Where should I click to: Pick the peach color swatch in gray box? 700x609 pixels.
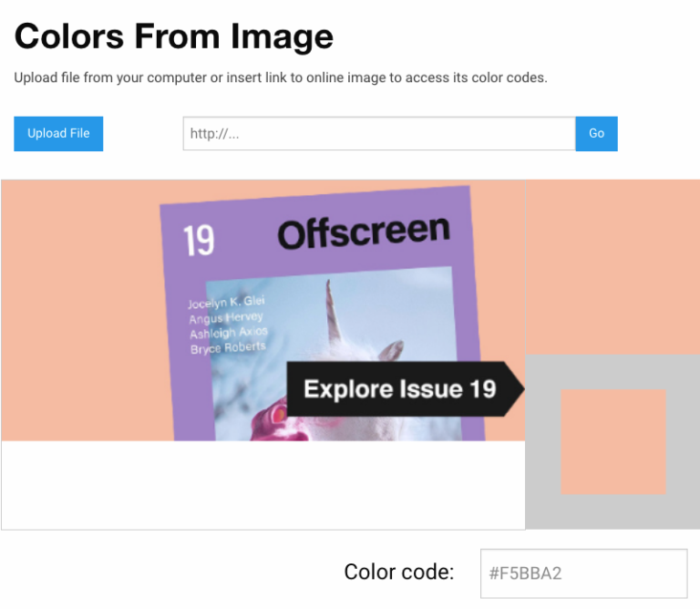pyautogui.click(x=612, y=442)
